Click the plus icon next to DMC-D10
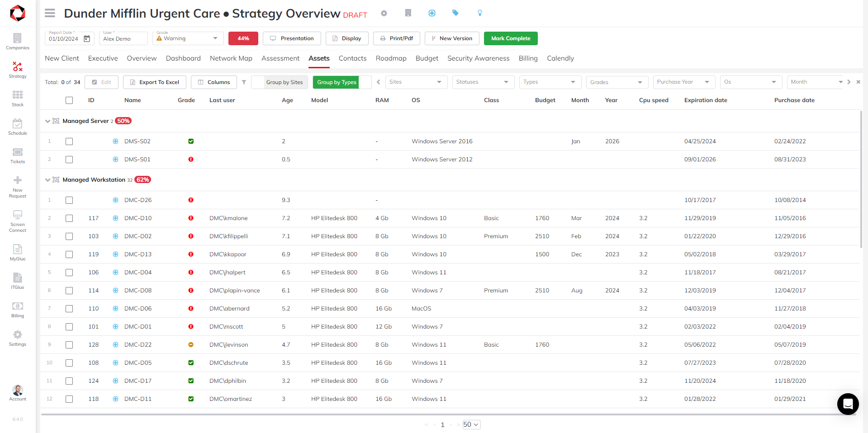The image size is (868, 433). (115, 218)
